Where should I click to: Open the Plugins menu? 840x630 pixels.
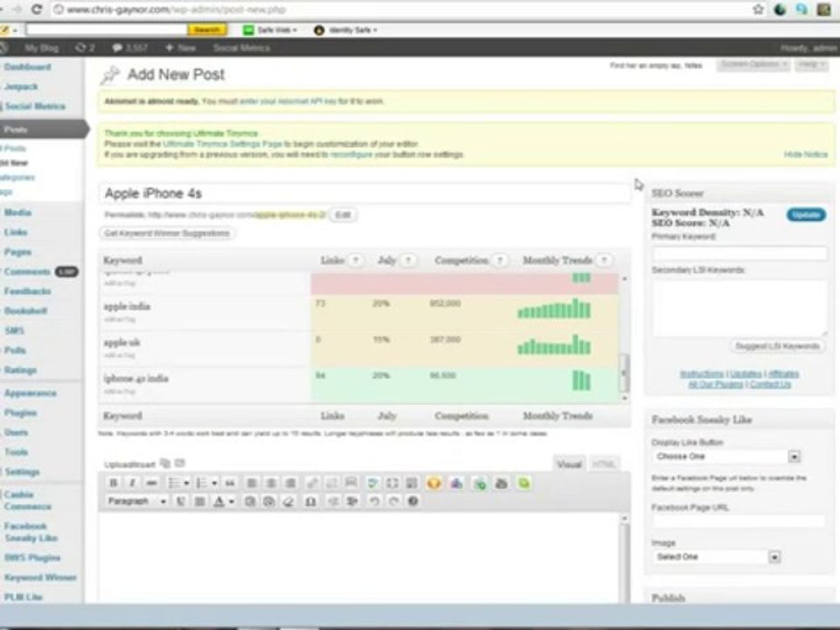[x=20, y=413]
